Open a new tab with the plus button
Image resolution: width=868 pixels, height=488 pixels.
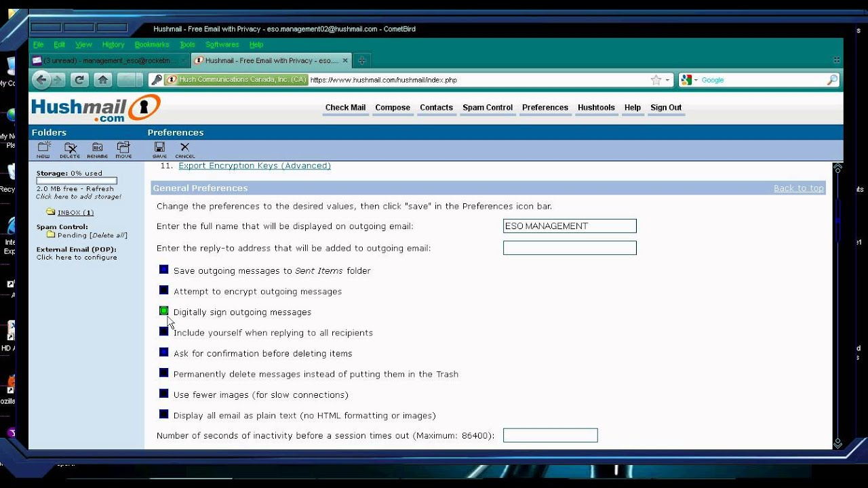click(x=361, y=60)
